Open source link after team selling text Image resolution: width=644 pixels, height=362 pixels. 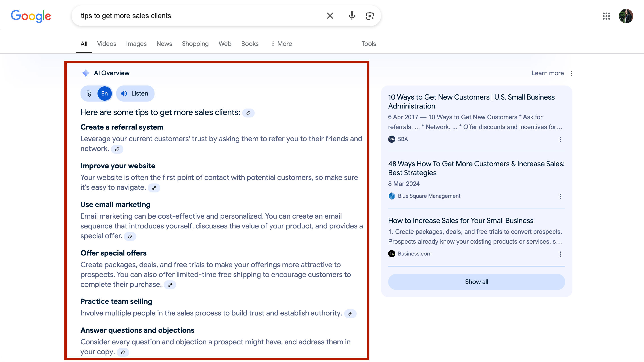coord(350,314)
